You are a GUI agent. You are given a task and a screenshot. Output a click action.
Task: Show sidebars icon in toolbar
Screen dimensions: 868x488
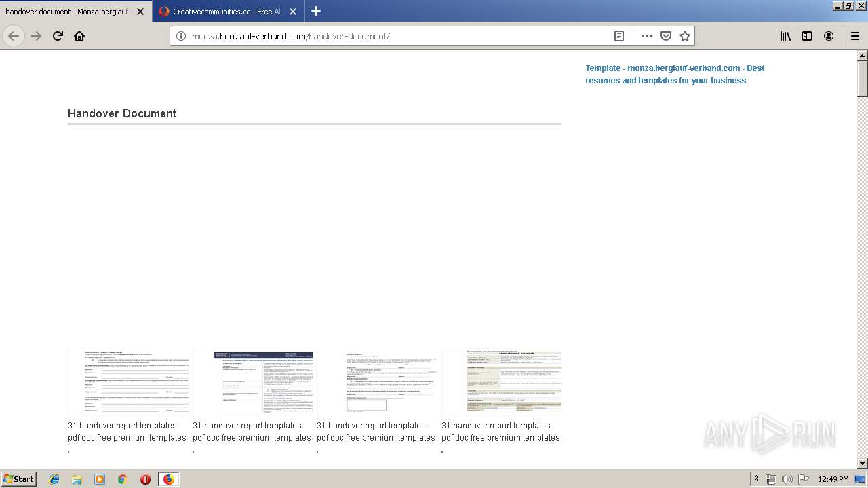click(x=807, y=36)
